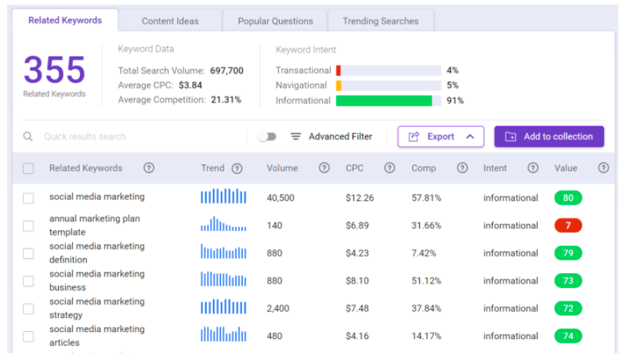Click the Transactional intent bar

pos(388,70)
